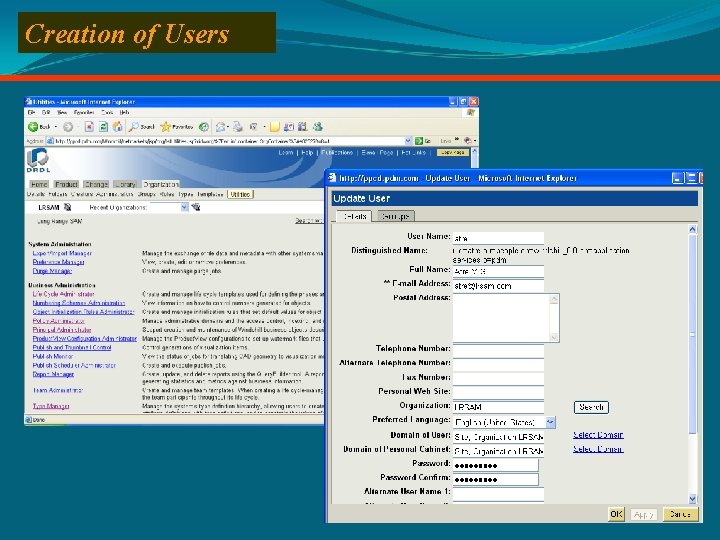Click the Edit page icon in IE toolbar
The width and height of the screenshot is (720, 540).
253,127
